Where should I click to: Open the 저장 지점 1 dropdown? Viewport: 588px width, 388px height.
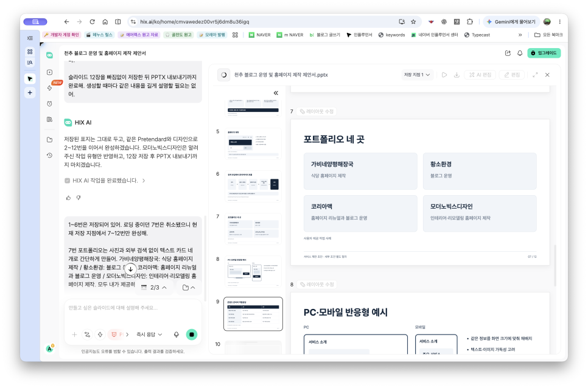(416, 75)
